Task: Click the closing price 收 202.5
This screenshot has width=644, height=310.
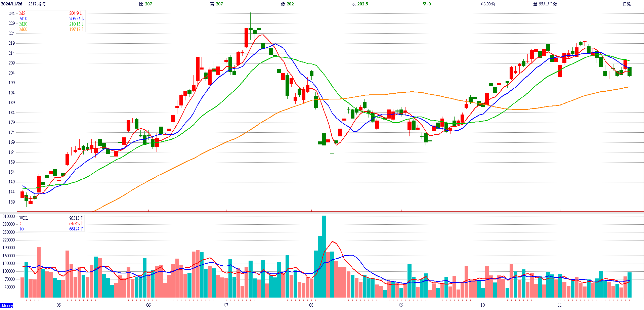Action: [x=360, y=4]
